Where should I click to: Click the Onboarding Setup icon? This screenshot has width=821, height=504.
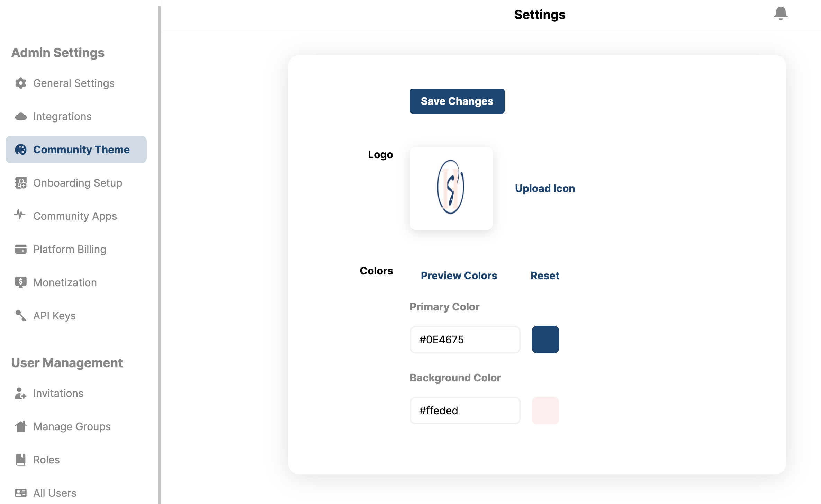[21, 183]
